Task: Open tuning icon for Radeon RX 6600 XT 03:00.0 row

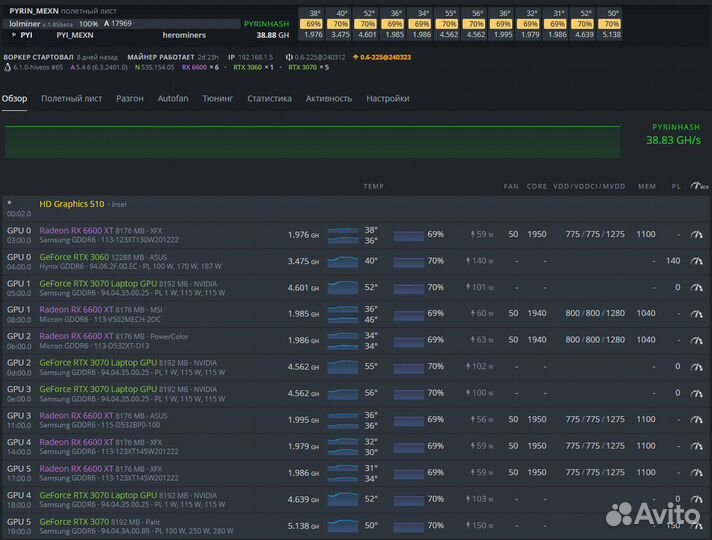Action: click(x=696, y=234)
